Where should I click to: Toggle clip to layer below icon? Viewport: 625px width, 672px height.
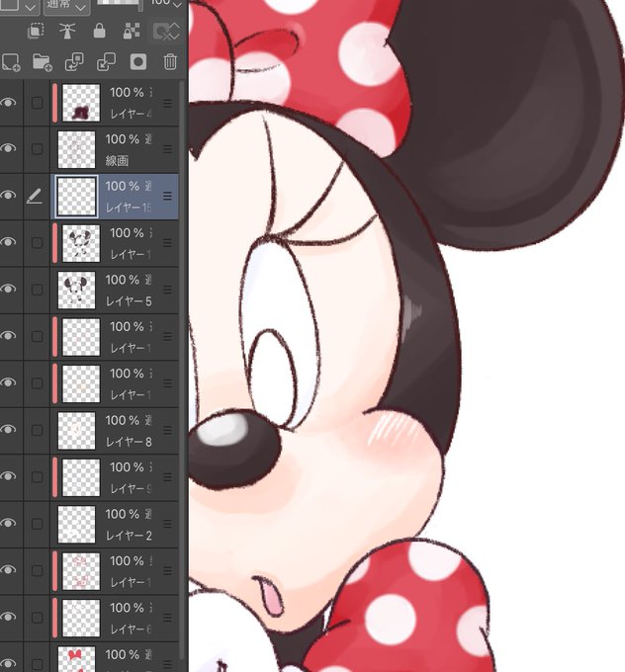point(36,31)
